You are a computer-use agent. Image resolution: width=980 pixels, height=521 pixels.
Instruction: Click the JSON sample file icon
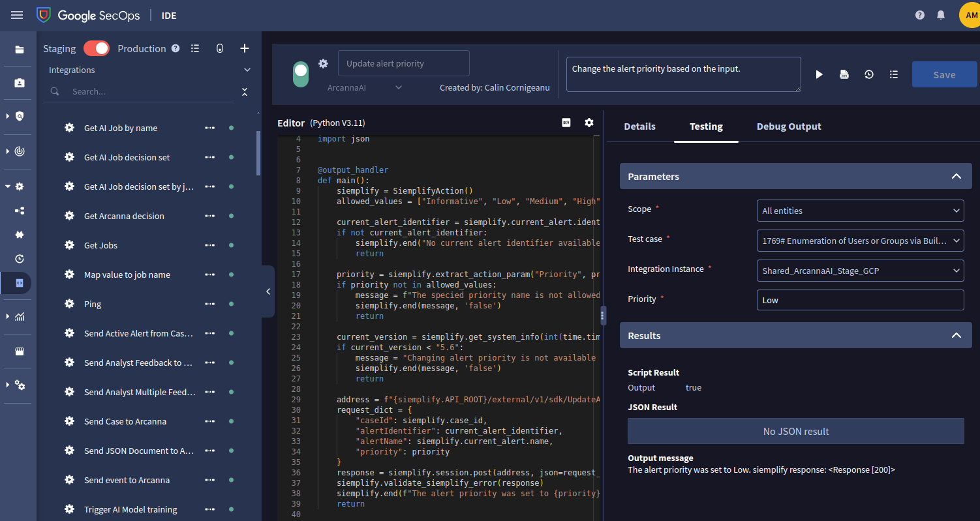coord(844,74)
